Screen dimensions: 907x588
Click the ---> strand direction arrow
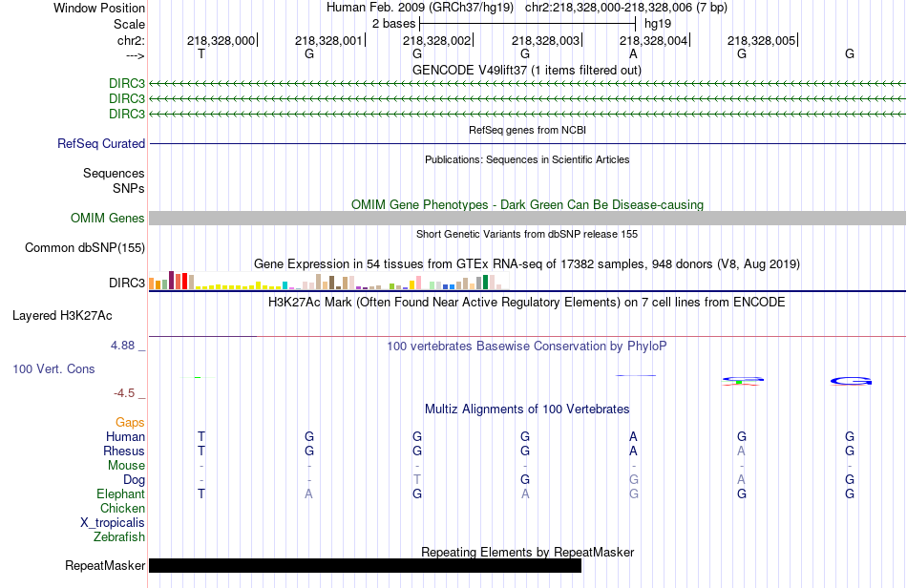[x=135, y=55]
